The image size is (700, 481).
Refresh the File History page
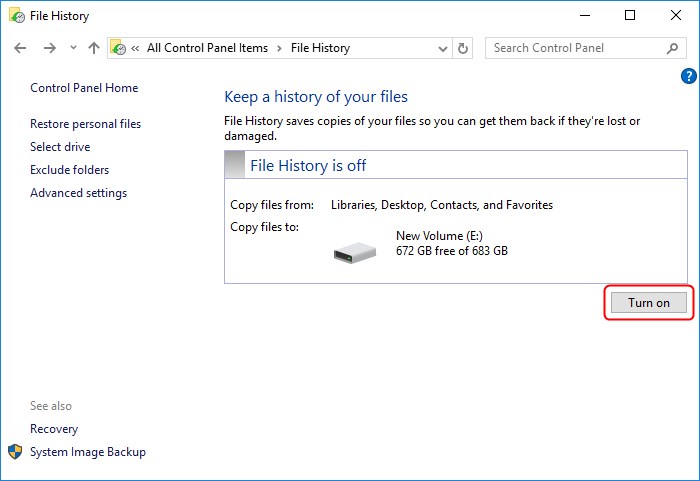(462, 48)
